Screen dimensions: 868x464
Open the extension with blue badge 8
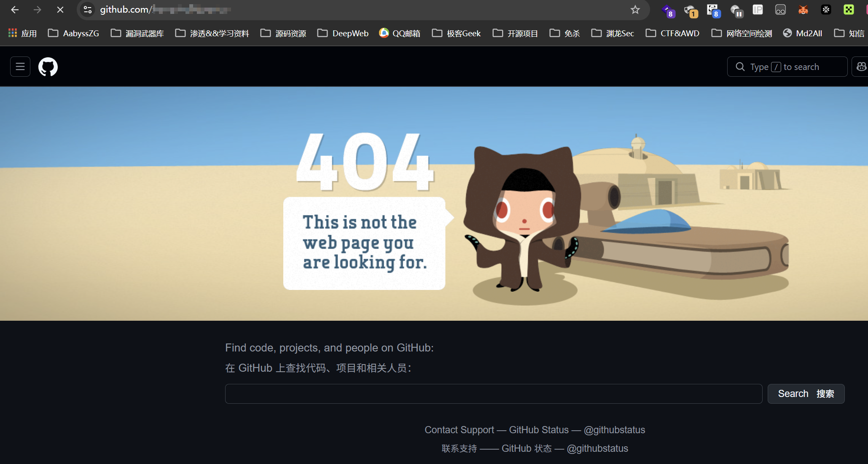[714, 11]
